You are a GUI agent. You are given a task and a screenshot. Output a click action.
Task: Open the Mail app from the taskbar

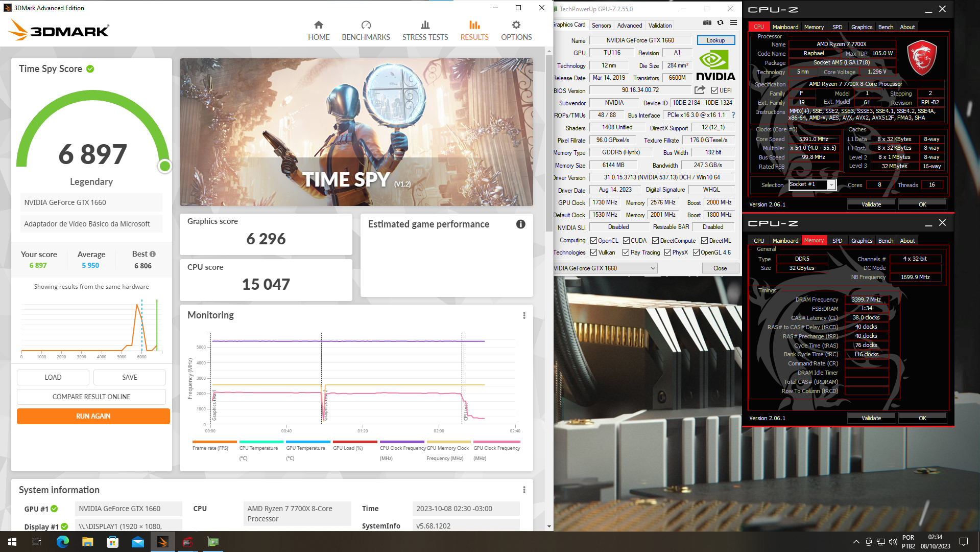[x=137, y=542]
